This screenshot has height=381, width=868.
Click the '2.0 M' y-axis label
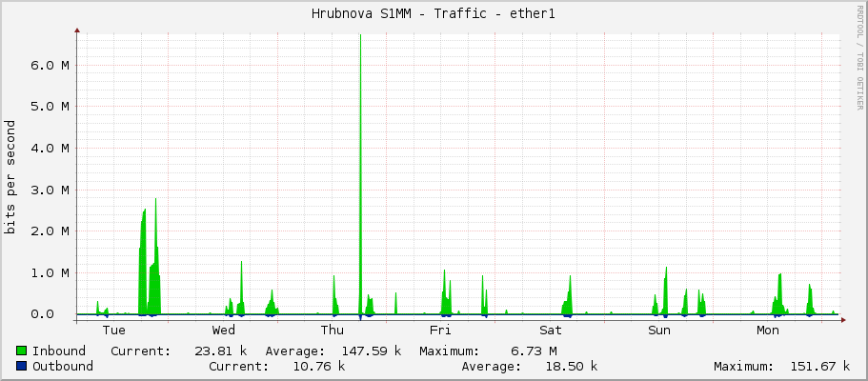(x=50, y=231)
